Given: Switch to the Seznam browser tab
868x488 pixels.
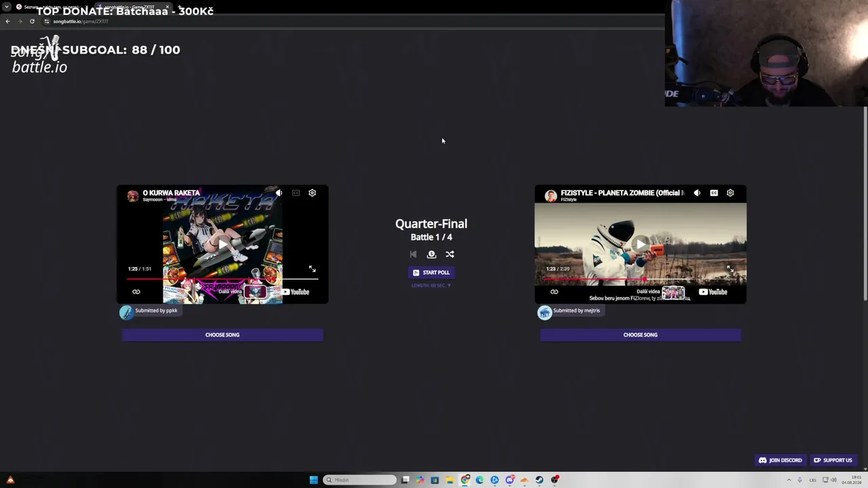Looking at the screenshot, I should [51, 7].
